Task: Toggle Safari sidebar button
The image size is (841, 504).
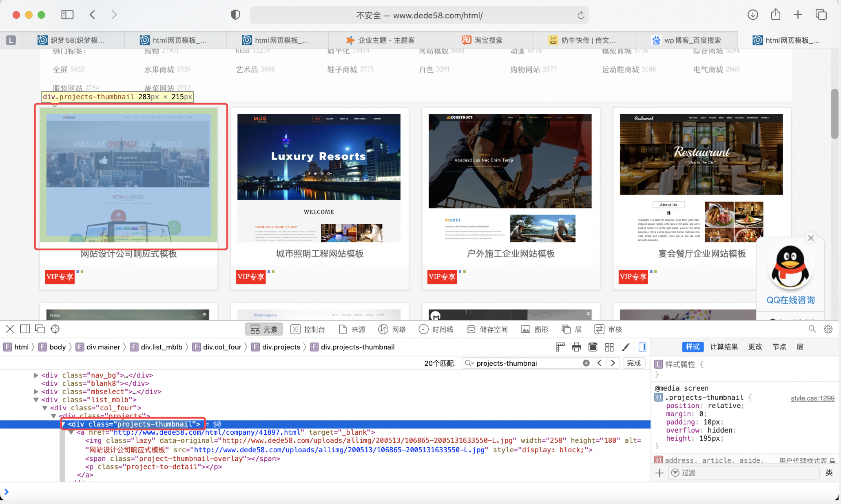Action: (67, 15)
